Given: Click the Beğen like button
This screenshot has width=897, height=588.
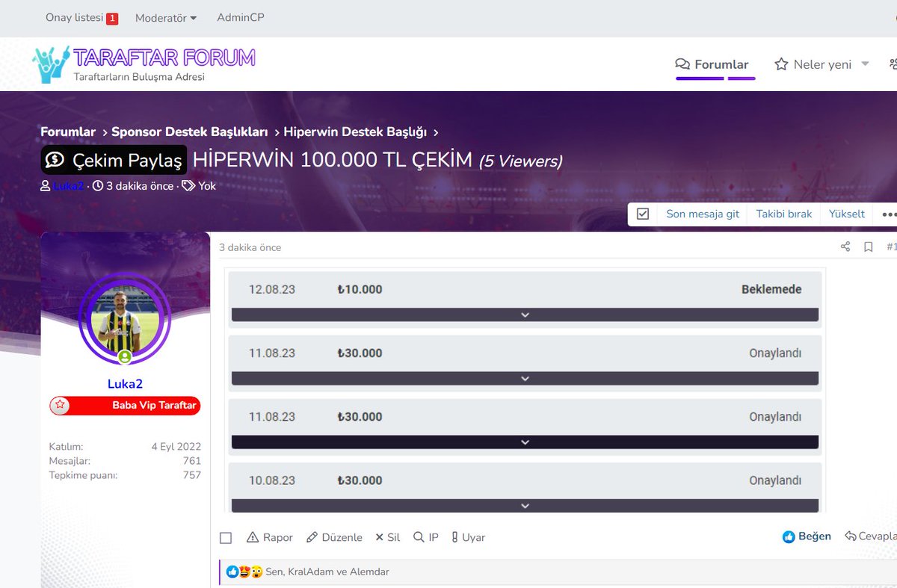Looking at the screenshot, I should point(807,536).
